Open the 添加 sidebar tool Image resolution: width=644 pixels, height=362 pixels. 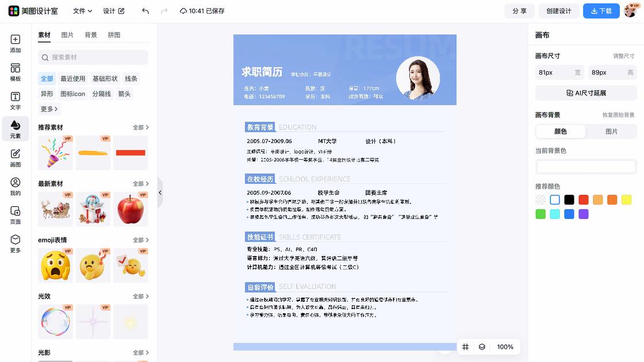pyautogui.click(x=15, y=44)
